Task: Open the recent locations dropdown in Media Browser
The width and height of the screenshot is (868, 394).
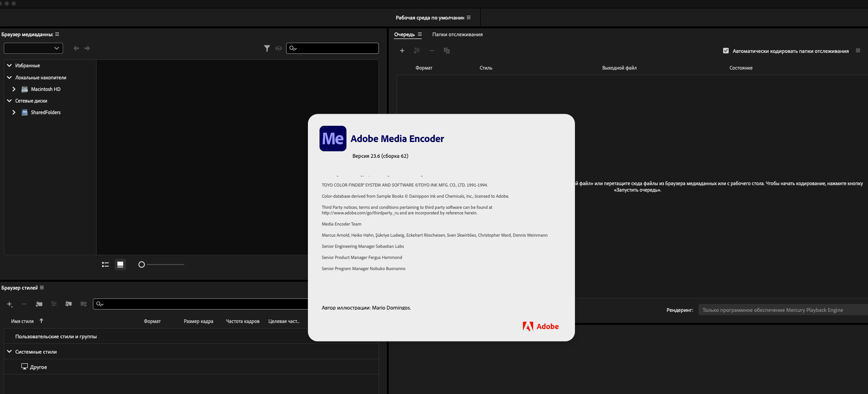Action: click(x=33, y=48)
